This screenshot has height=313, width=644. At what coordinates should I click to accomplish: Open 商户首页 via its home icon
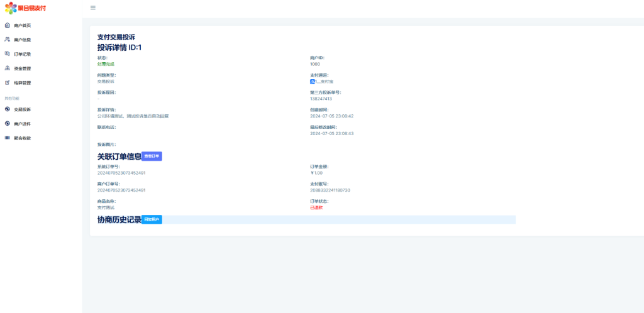(8, 25)
